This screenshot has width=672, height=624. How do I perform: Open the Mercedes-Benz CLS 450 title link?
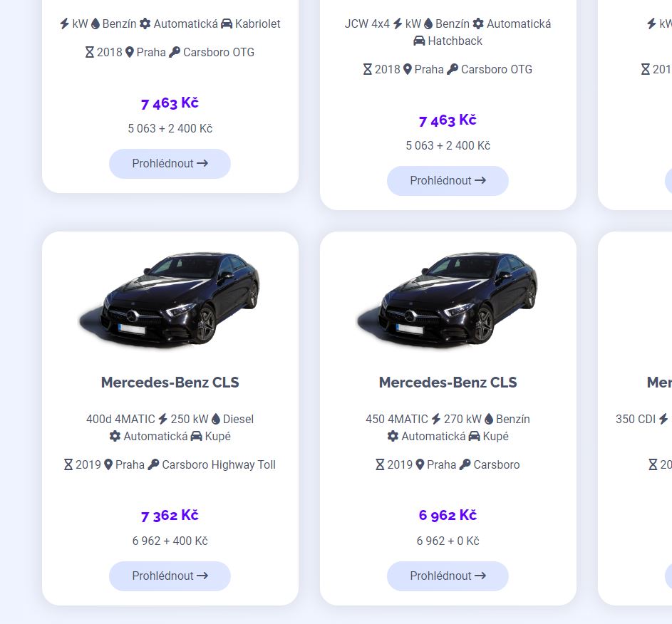pos(448,383)
